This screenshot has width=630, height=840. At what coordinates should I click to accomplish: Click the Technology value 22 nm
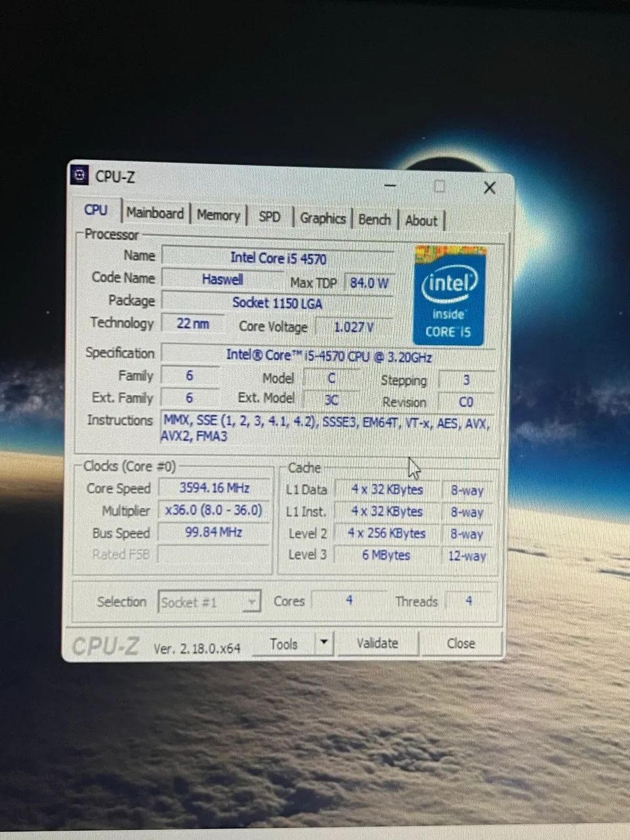pos(192,324)
